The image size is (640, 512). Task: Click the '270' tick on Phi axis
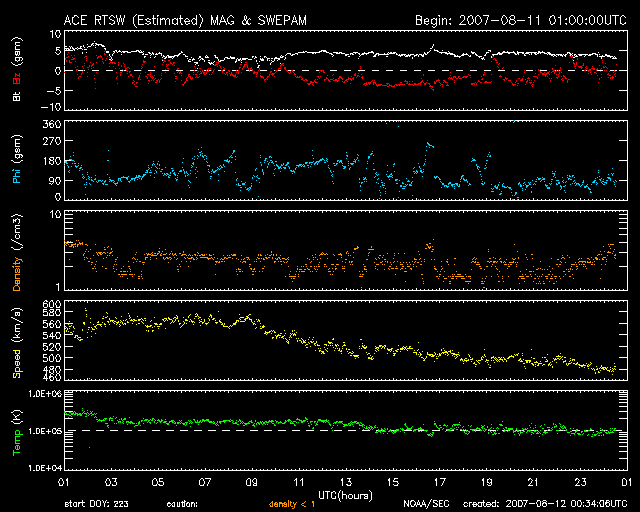tap(52, 141)
